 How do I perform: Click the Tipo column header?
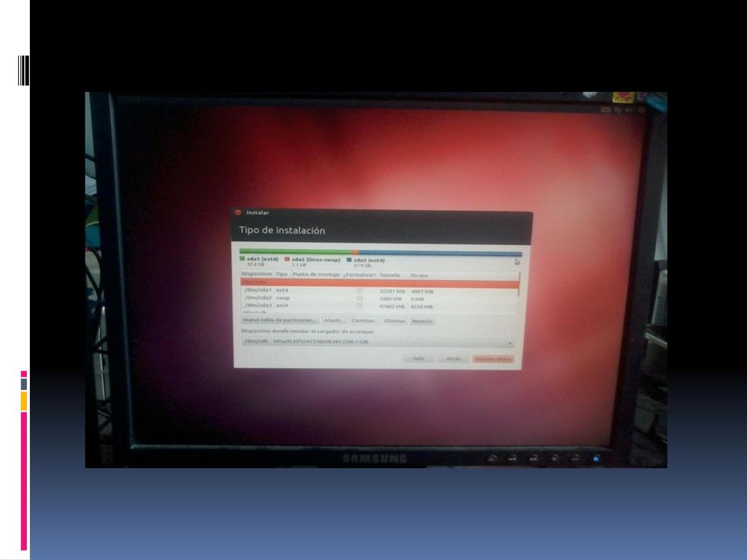pyautogui.click(x=282, y=274)
